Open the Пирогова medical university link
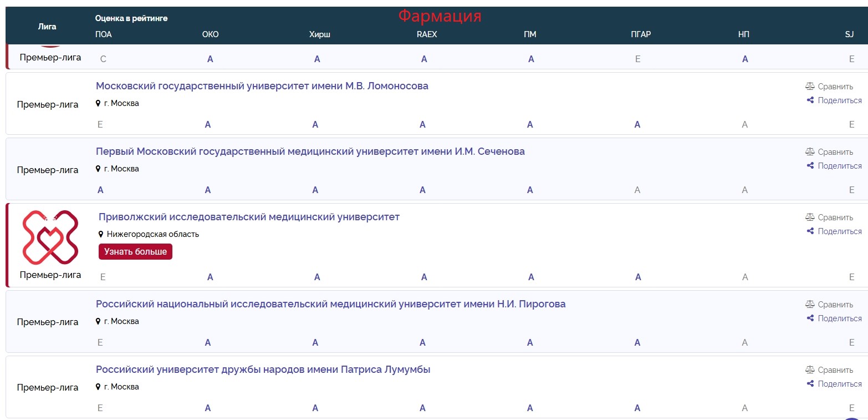The width and height of the screenshot is (868, 420). click(330, 304)
